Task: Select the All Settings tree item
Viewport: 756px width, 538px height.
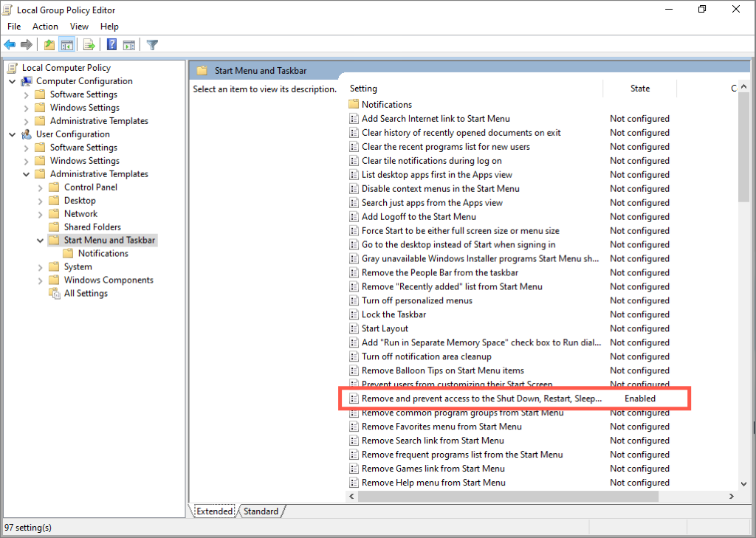Action: click(x=86, y=293)
